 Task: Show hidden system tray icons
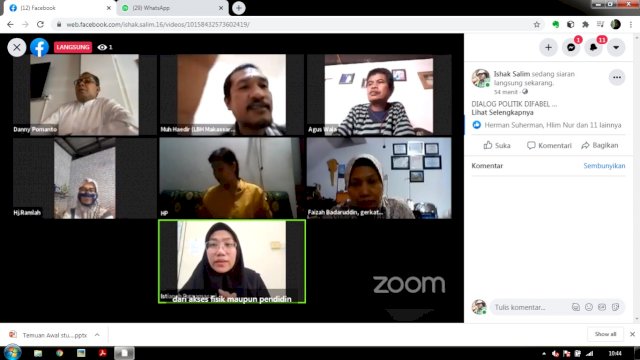544,353
